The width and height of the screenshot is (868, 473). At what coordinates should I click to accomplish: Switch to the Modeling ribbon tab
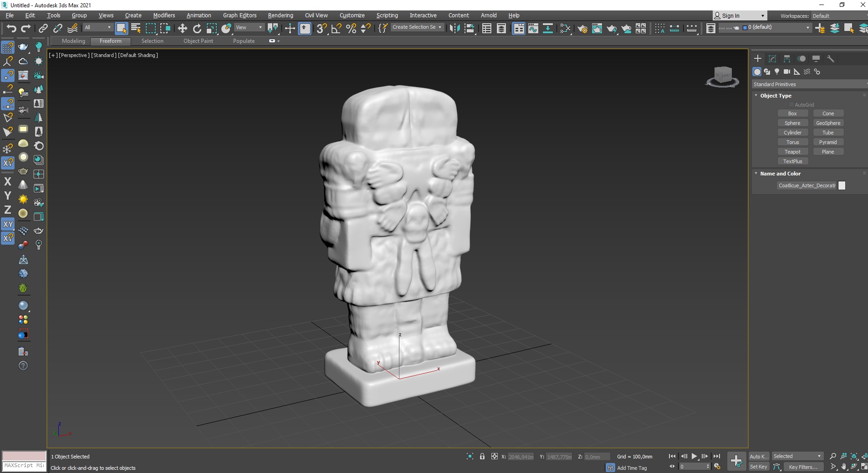[73, 41]
